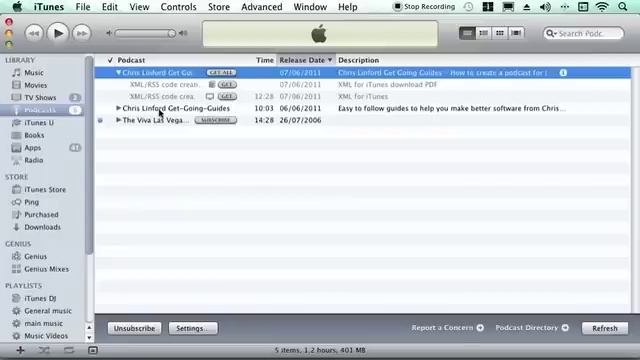
Task: Open the search magnifier options dropdown
Action: coord(551,33)
